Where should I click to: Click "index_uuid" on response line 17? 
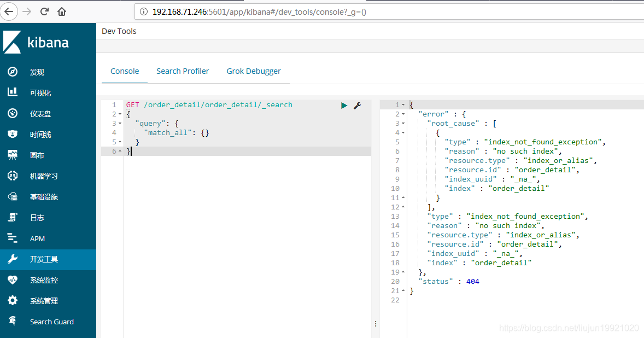pos(453,253)
